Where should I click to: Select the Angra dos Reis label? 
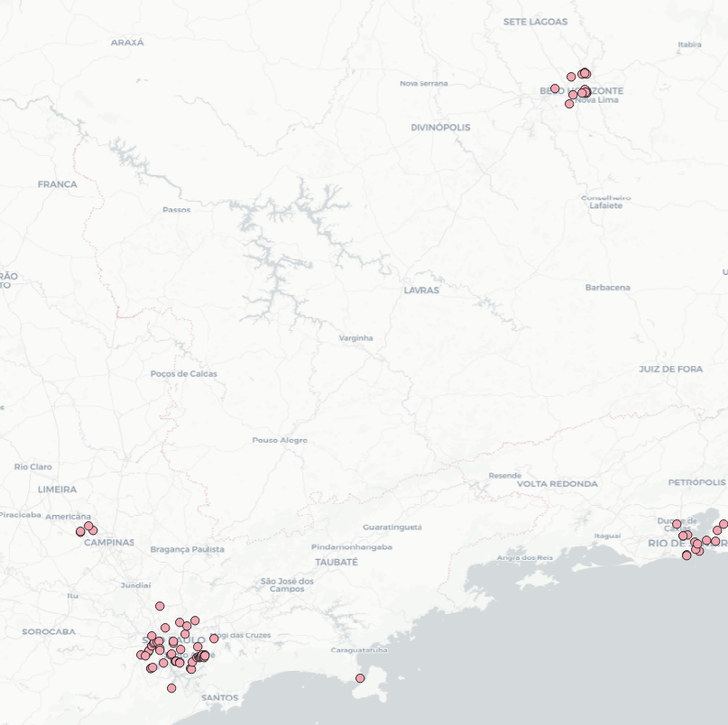click(x=525, y=557)
